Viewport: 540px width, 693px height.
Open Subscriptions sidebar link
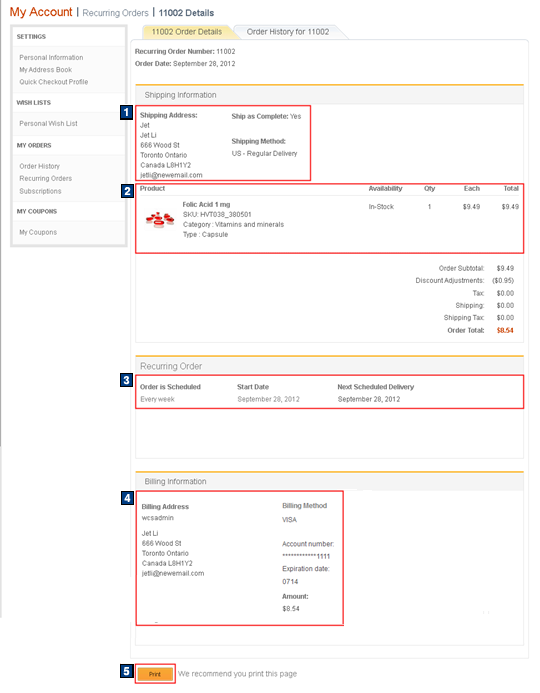(x=40, y=191)
